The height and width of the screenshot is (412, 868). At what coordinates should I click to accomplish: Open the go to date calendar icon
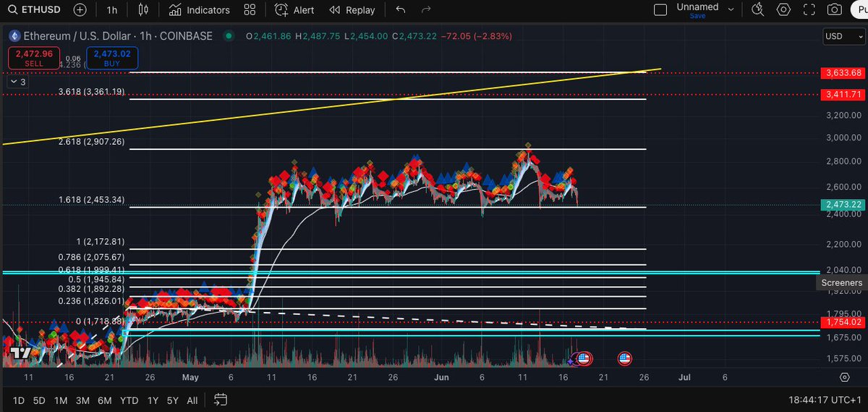click(x=221, y=400)
